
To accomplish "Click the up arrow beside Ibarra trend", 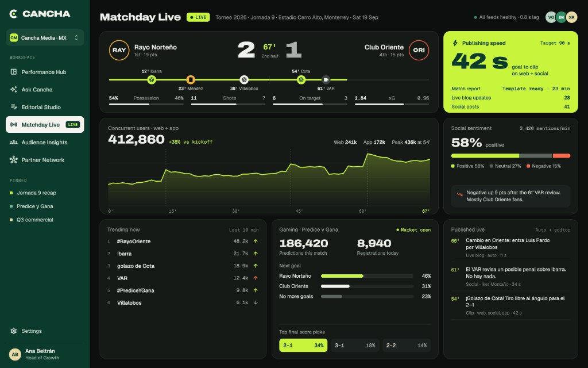I will (256, 254).
